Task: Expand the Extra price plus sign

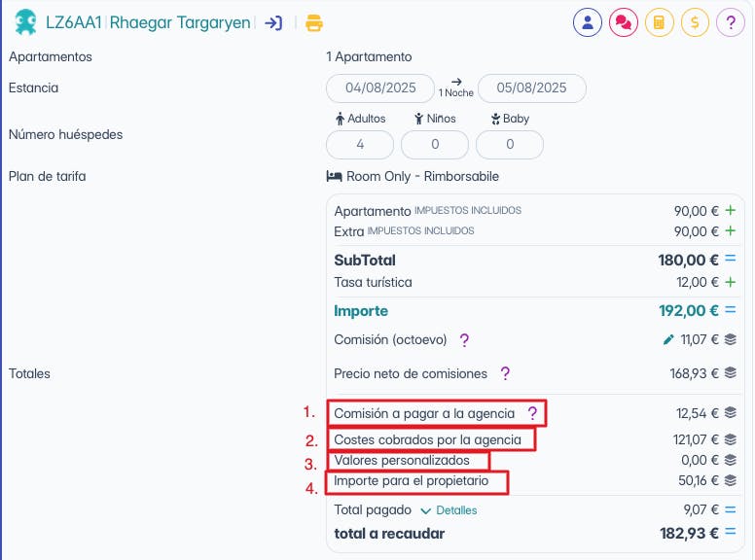Action: click(x=731, y=231)
